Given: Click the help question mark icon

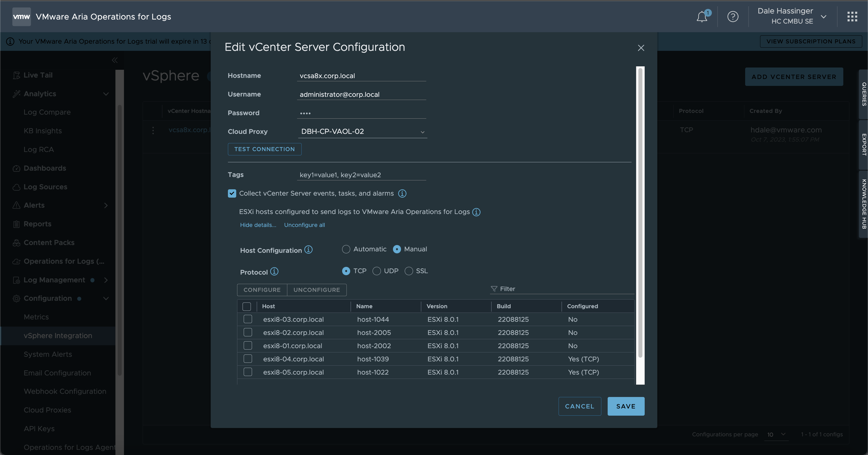Looking at the screenshot, I should tap(733, 17).
